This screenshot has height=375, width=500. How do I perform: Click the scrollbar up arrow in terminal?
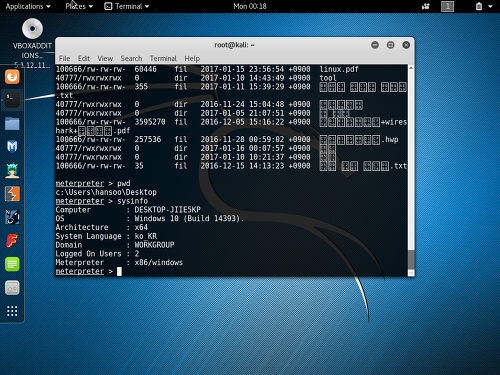point(411,68)
